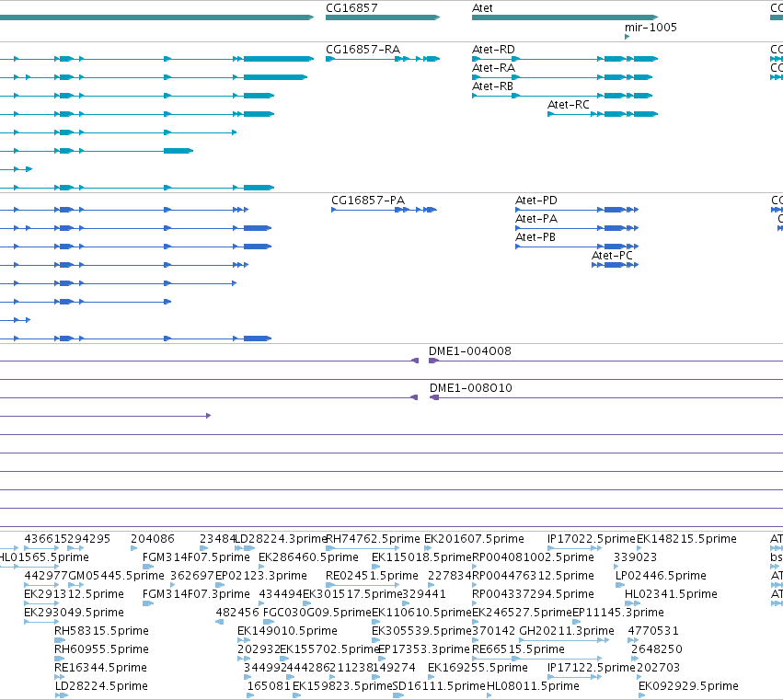Open EST LP02446.5prime
783x700 pixels.
661,576
